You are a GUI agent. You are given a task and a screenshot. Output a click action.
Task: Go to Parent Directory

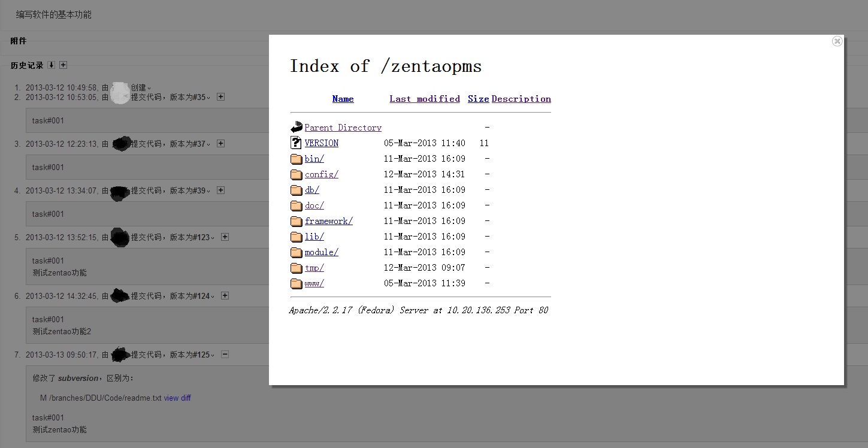coord(343,128)
